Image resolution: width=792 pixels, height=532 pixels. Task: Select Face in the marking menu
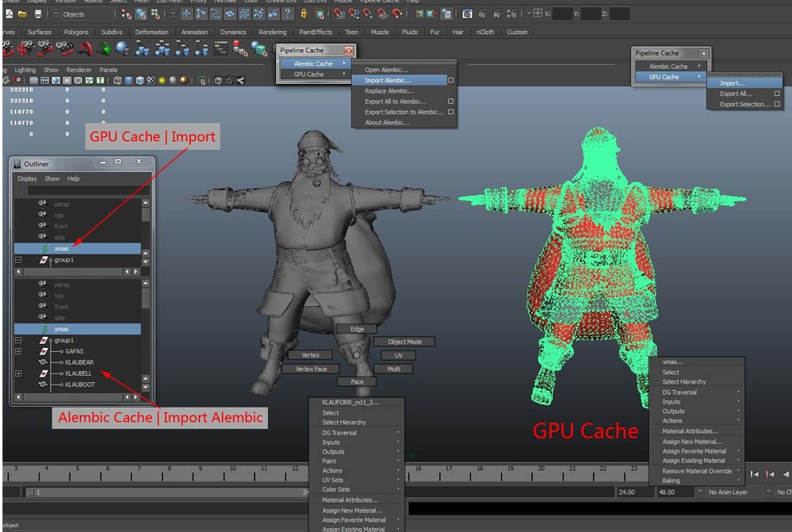tap(357, 381)
